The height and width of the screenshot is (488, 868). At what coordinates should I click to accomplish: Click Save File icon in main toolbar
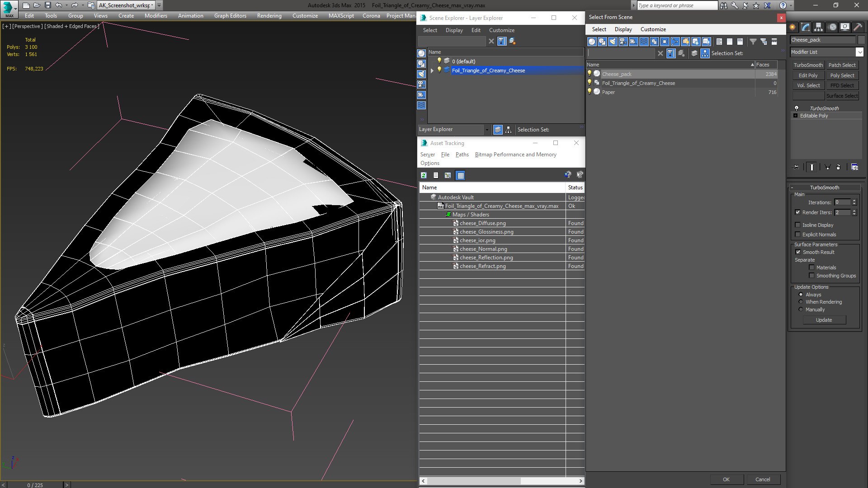tap(47, 5)
